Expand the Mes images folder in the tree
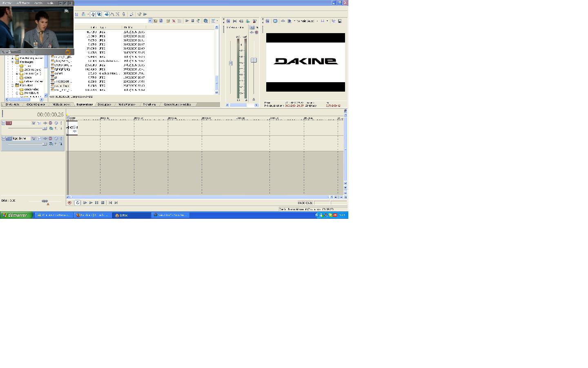Viewport: 588px width, 368px height. tap(13, 62)
